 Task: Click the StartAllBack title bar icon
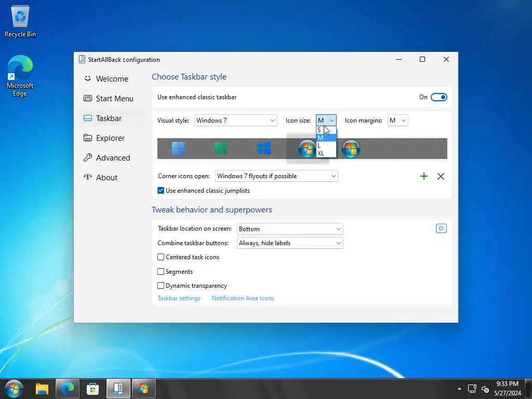(82, 59)
